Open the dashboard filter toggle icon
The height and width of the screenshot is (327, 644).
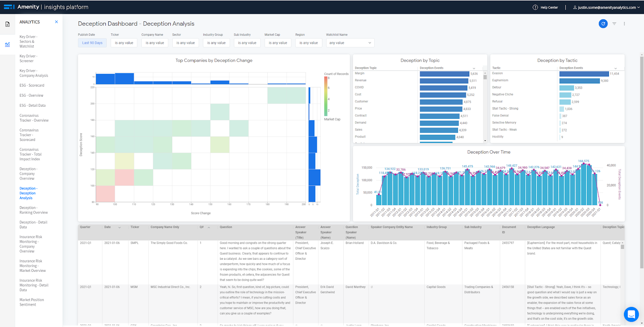point(614,24)
